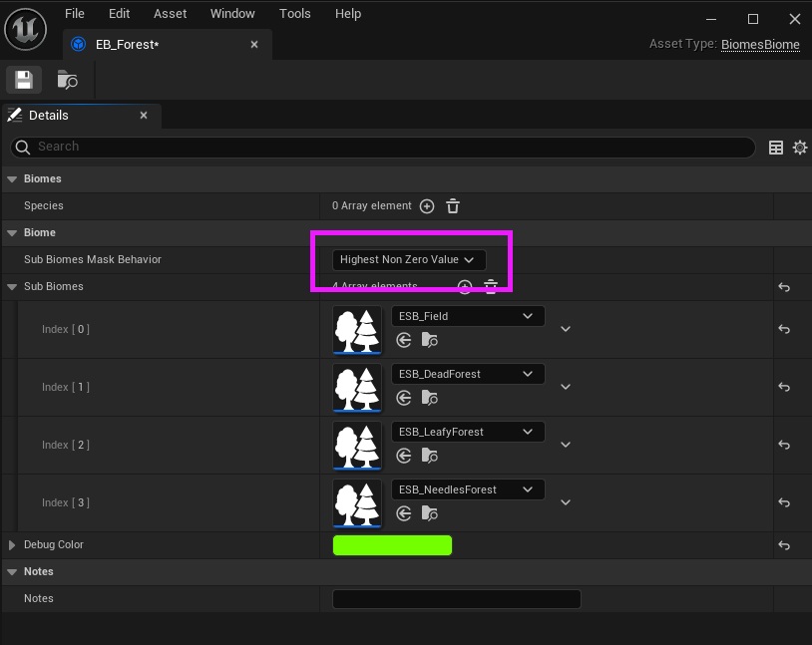Reset Index 2 sub biome to default

tap(784, 445)
